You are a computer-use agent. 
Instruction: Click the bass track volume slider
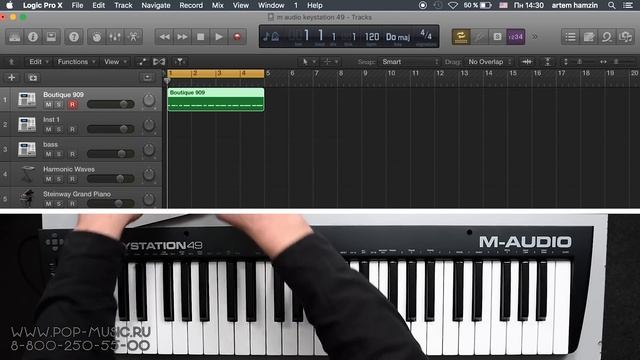(111, 153)
